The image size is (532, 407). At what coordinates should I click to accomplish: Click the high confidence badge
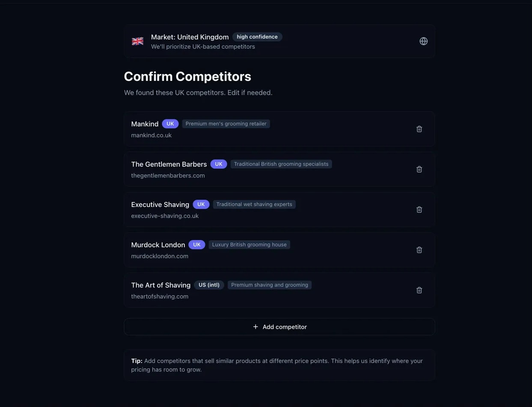[257, 37]
